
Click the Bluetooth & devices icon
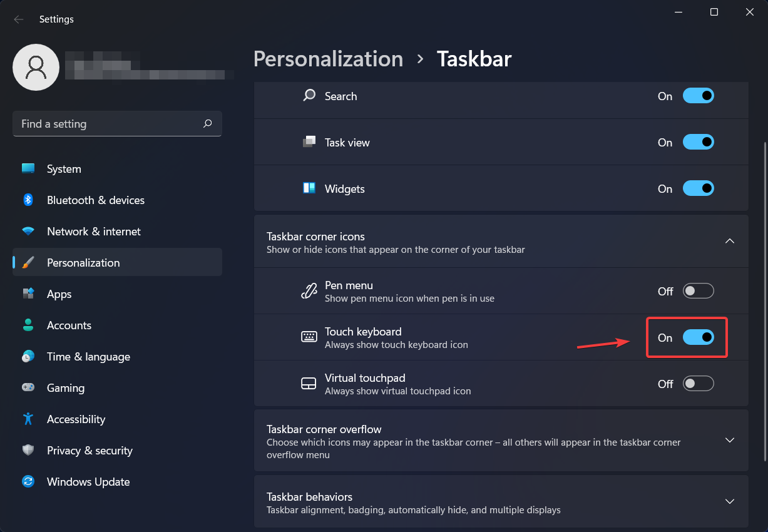pyautogui.click(x=28, y=200)
